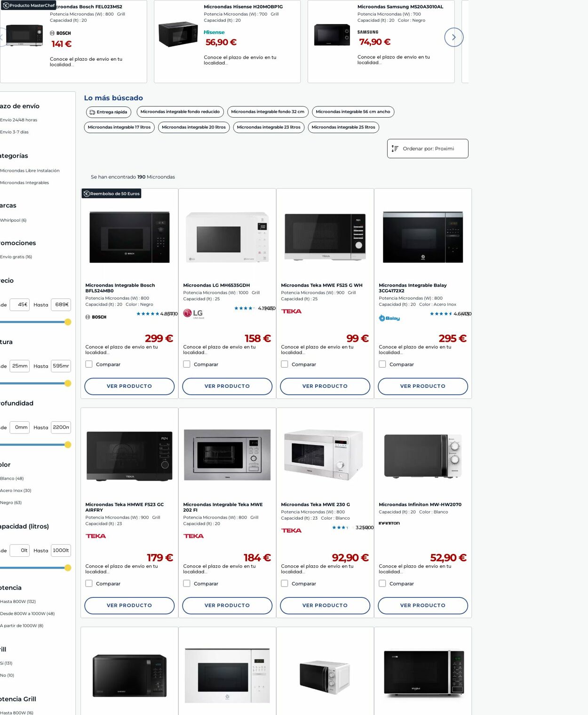The width and height of the screenshot is (588, 715).
Task: Click the minimum price field showing 45€
Action: click(20, 305)
